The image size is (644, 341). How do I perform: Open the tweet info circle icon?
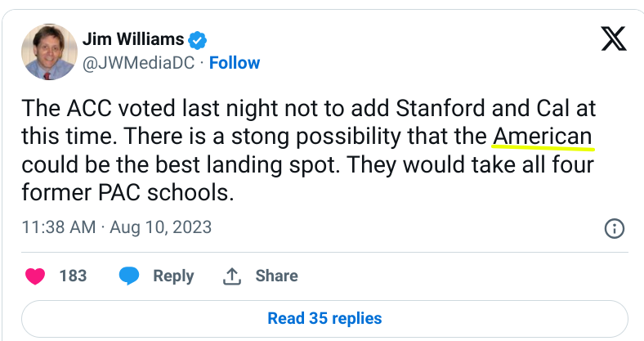614,228
